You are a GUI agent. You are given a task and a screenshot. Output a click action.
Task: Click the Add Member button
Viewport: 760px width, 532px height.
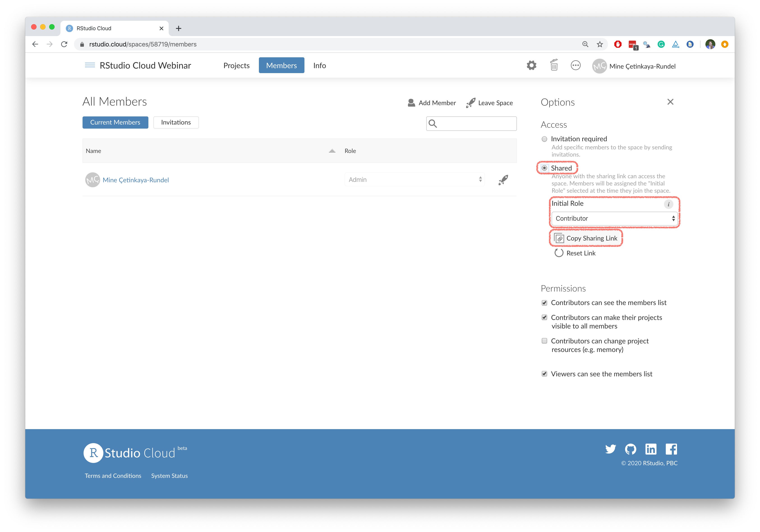pos(432,103)
